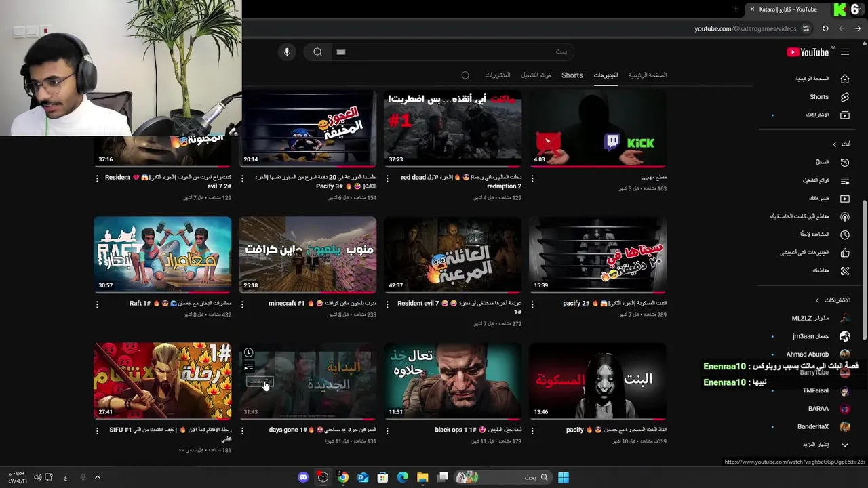This screenshot has width=868, height=488.
Task: Open the Raft #1 video thumbnail
Action: [x=163, y=255]
